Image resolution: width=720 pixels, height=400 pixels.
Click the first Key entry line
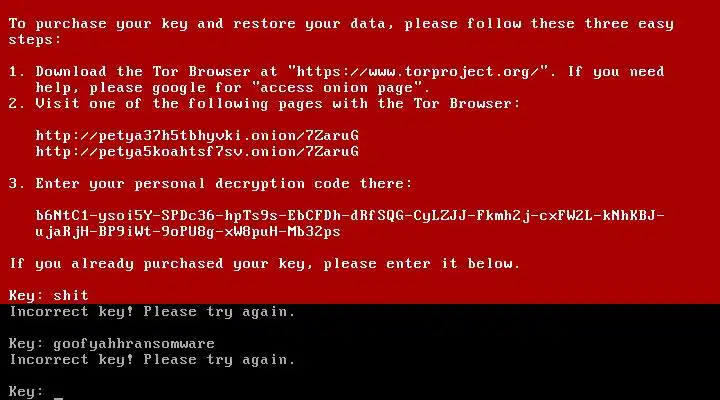tap(48, 295)
